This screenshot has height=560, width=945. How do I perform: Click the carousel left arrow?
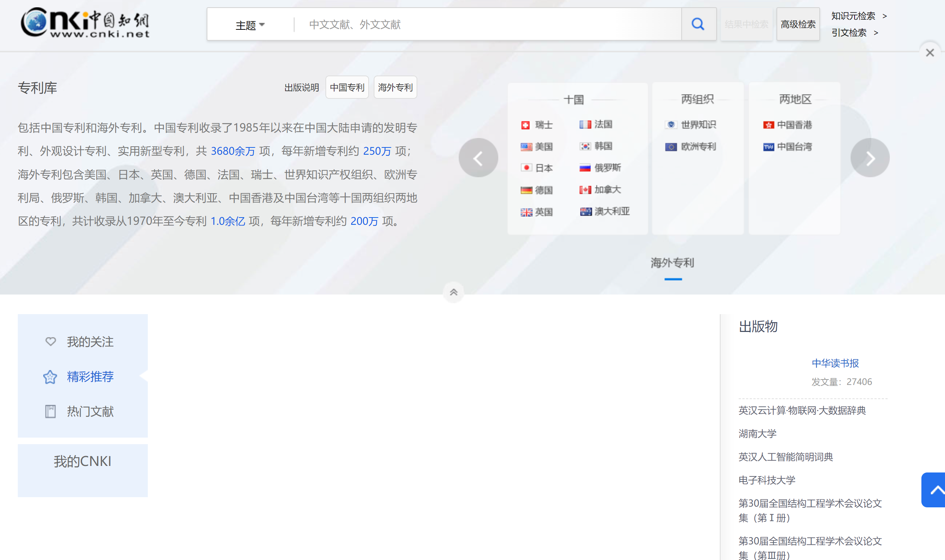click(478, 158)
